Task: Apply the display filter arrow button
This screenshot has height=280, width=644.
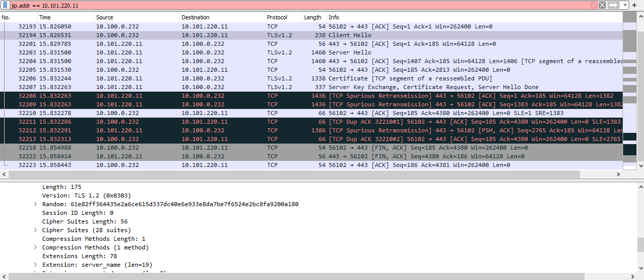Action: 614,5
